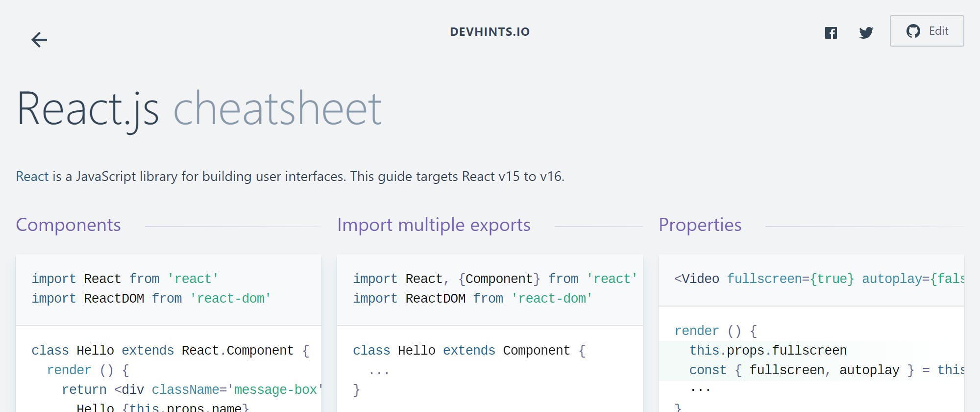Click the line import React, {Component} from 'react'
Image resolution: width=980 pixels, height=412 pixels.
tap(495, 279)
